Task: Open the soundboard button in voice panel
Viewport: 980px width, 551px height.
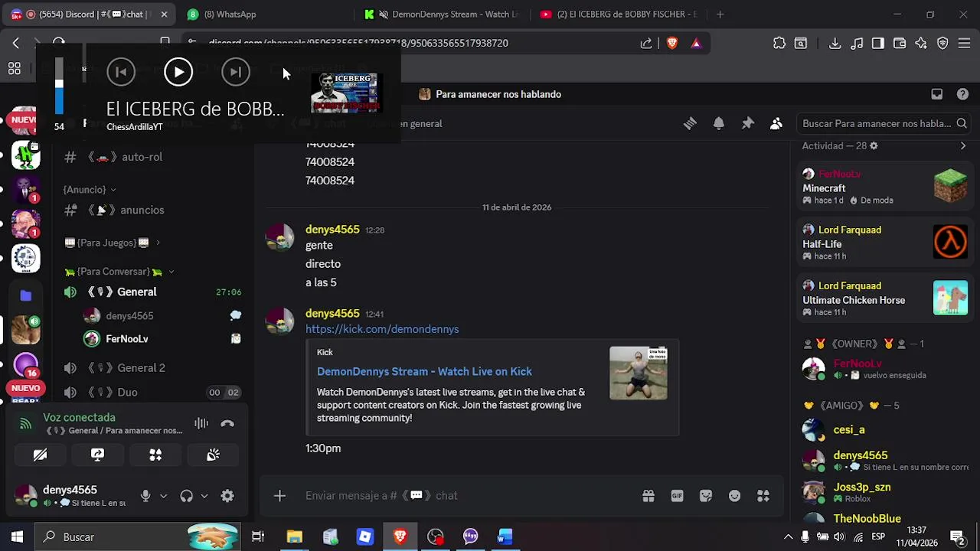Action: point(213,455)
